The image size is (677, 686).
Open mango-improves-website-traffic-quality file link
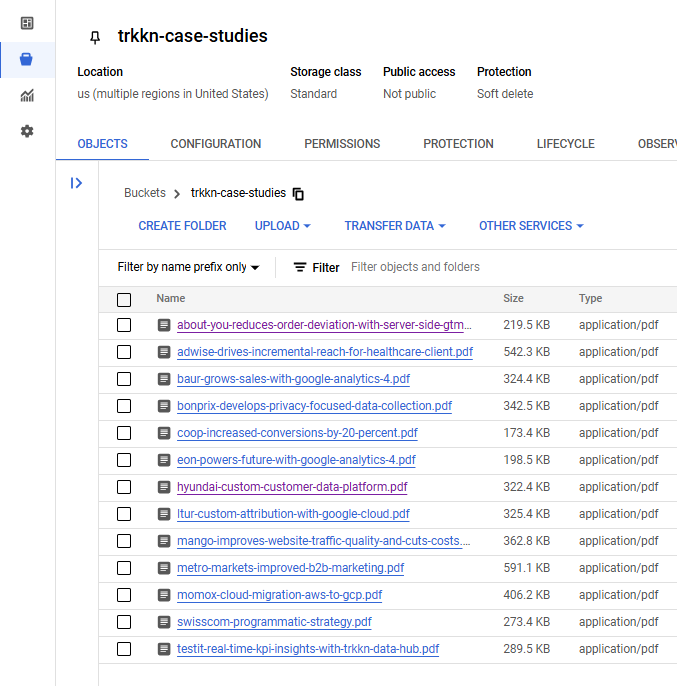pyautogui.click(x=323, y=541)
